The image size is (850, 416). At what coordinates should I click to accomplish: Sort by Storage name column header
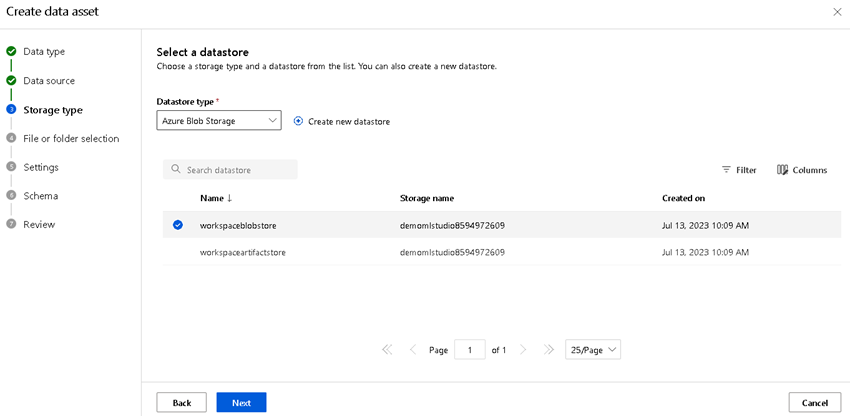pyautogui.click(x=427, y=199)
